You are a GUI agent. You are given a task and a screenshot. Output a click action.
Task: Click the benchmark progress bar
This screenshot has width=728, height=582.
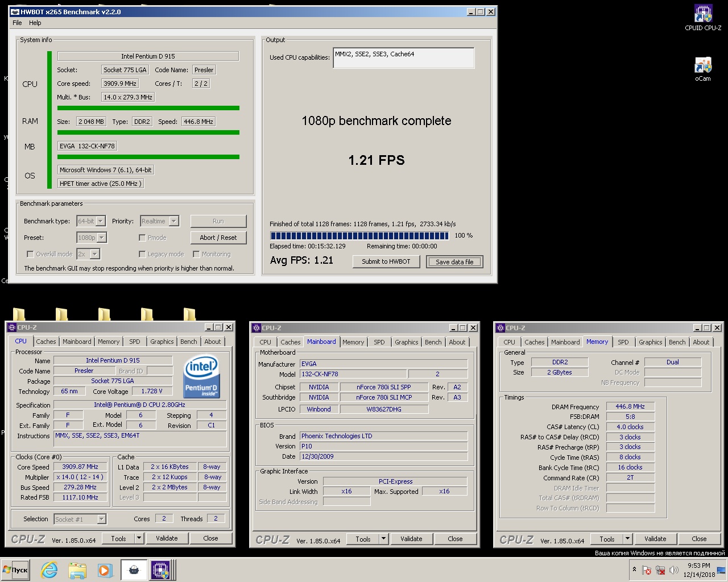click(359, 235)
